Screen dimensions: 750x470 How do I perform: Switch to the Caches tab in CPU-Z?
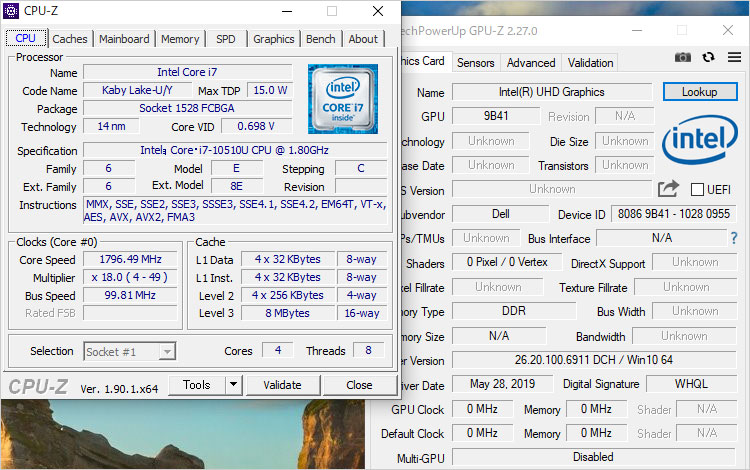[x=70, y=39]
